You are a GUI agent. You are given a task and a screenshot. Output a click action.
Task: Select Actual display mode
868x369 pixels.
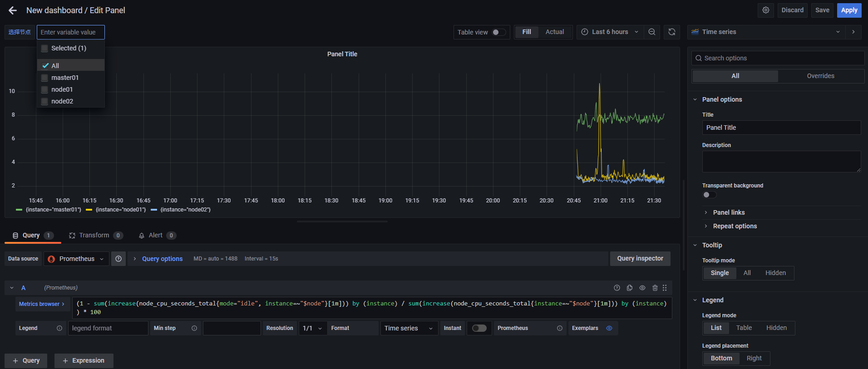tap(555, 32)
